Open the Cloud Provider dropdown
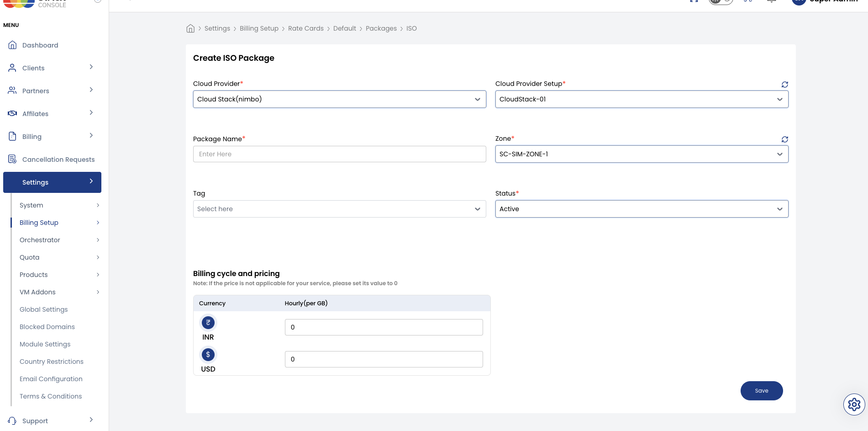The width and height of the screenshot is (868, 431). point(340,99)
